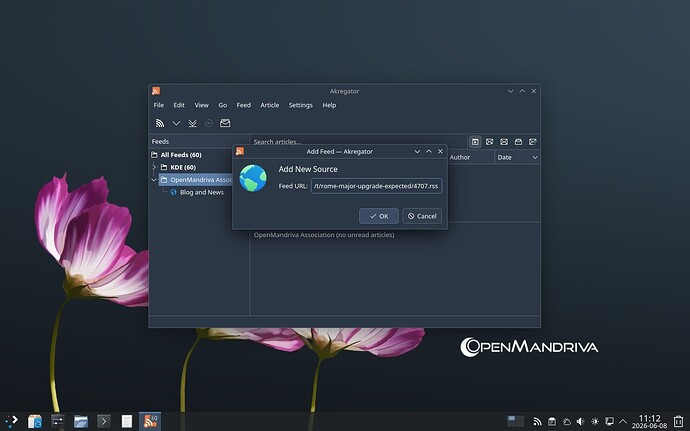Open the Settings menu
Image resolution: width=690 pixels, height=431 pixels.
pos(301,105)
